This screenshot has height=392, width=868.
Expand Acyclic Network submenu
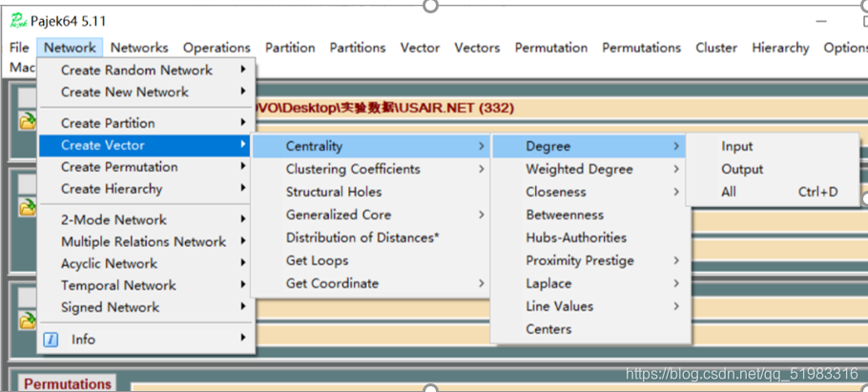coord(147,263)
